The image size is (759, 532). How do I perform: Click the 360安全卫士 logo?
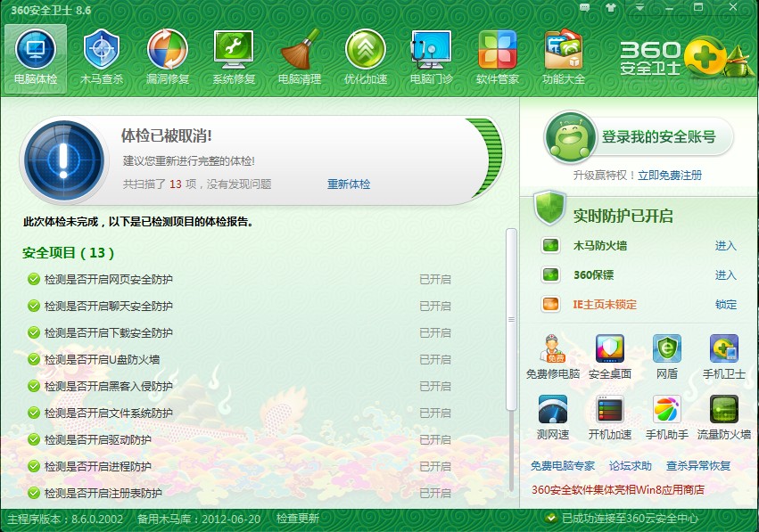pyautogui.click(x=687, y=58)
